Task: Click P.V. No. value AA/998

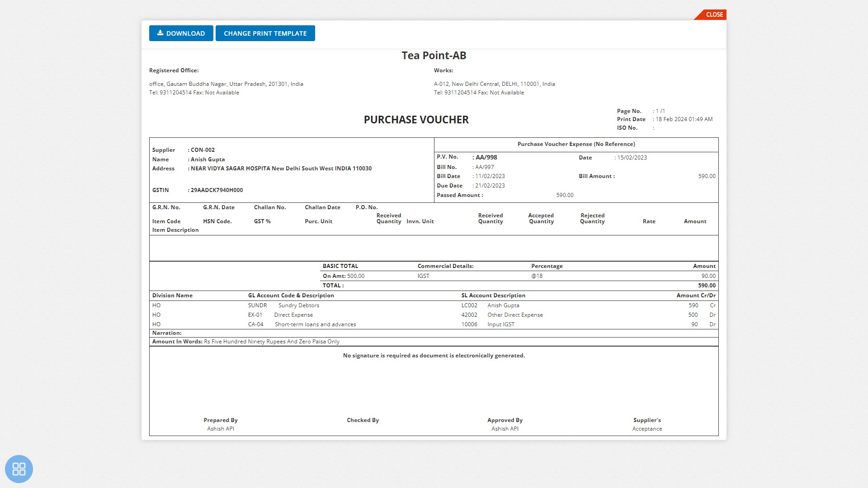Action: pos(486,158)
